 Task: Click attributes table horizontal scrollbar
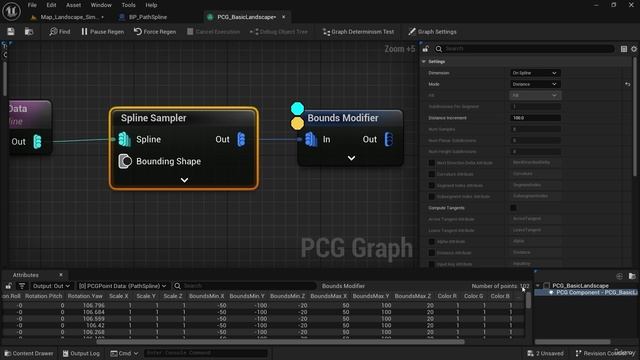pyautogui.click(x=280, y=342)
